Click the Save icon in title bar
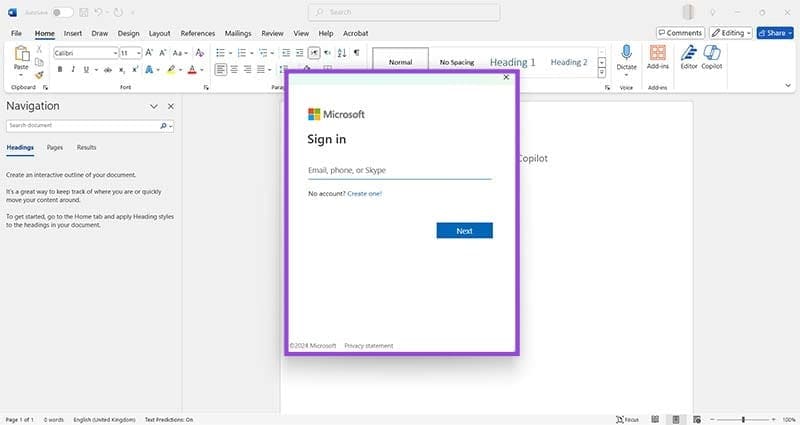 pos(84,12)
